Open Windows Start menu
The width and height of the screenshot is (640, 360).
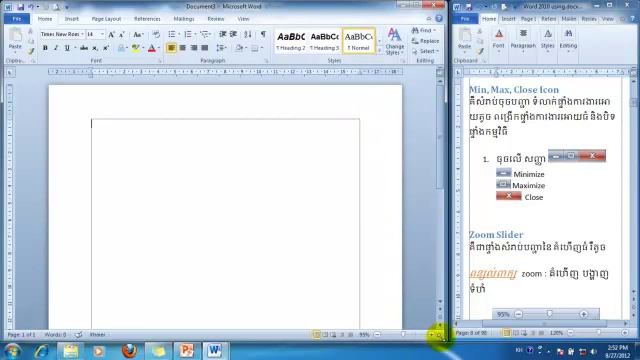pos(12,351)
